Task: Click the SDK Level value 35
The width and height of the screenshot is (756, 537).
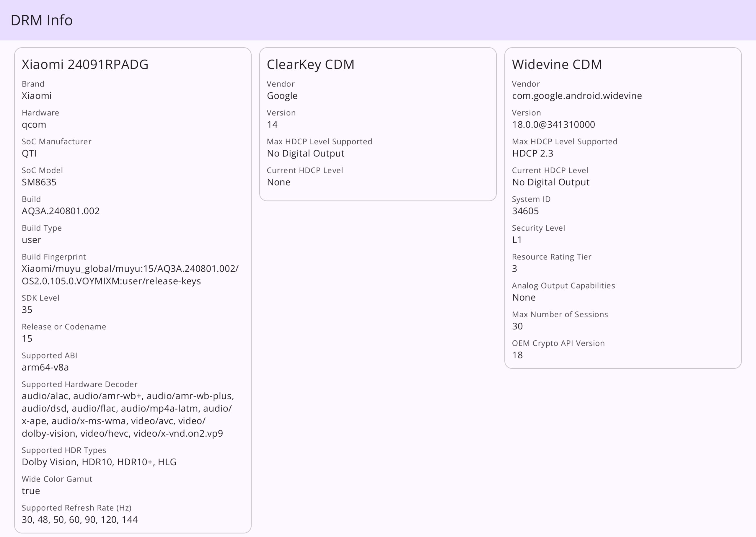Action: pos(27,310)
